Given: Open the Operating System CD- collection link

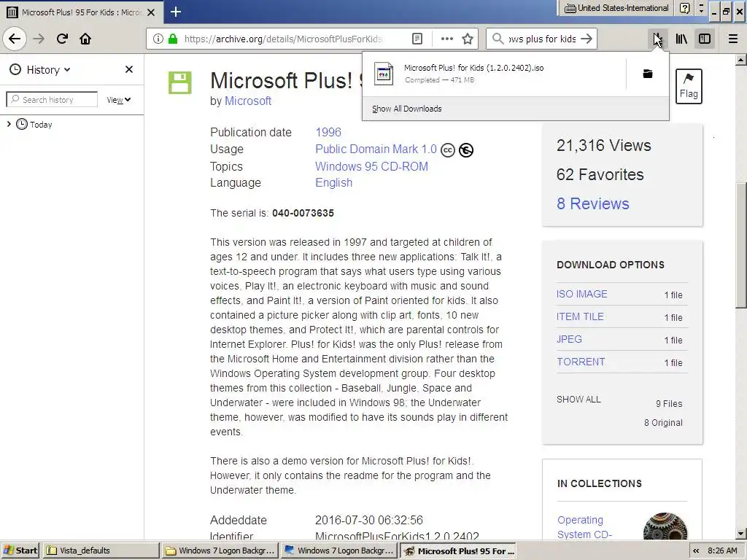Looking at the screenshot, I should pos(584,527).
